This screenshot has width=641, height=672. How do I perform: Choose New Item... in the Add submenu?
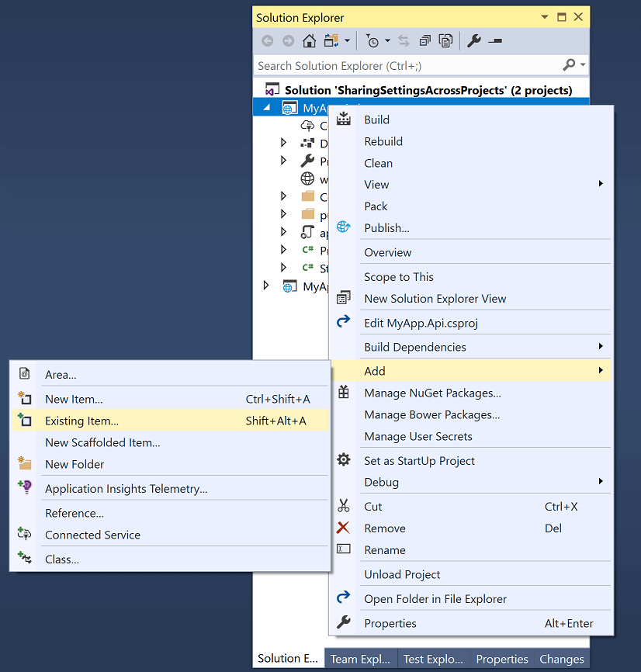pyautogui.click(x=169, y=399)
